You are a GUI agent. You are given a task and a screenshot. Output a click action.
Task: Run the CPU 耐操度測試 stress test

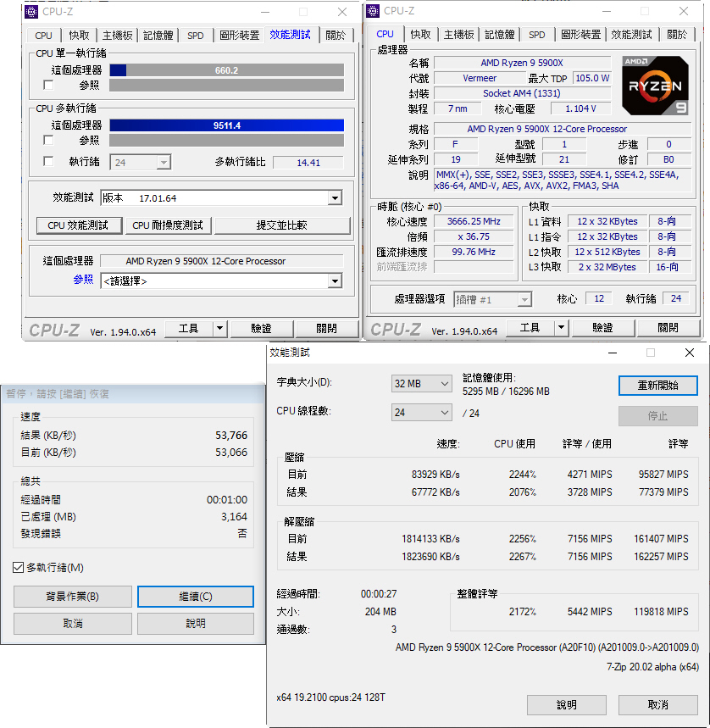168,225
